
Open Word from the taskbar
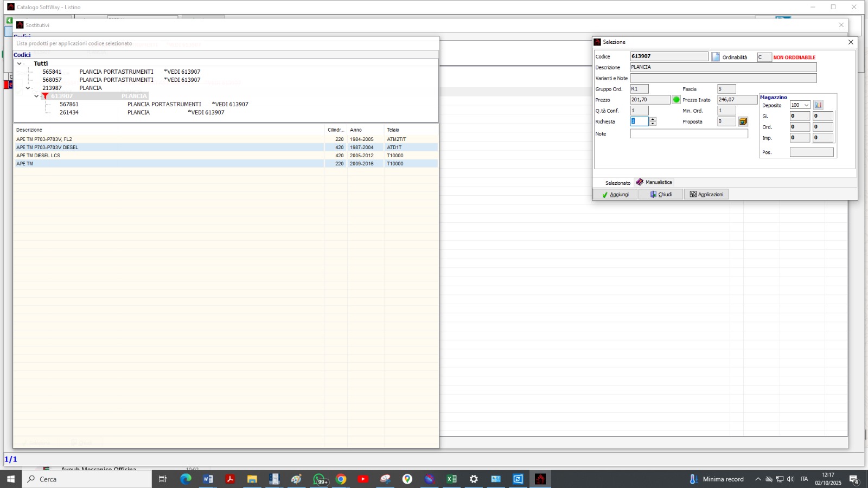[x=208, y=479]
